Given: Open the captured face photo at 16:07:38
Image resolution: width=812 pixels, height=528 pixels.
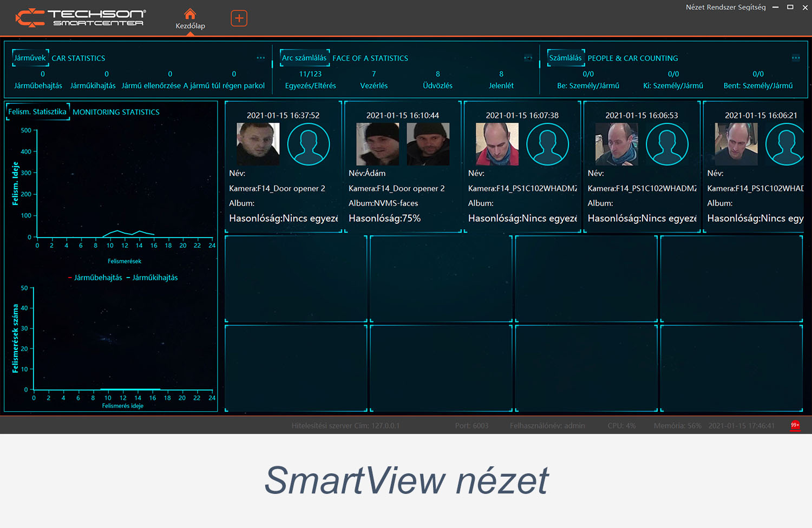Looking at the screenshot, I should [497, 144].
